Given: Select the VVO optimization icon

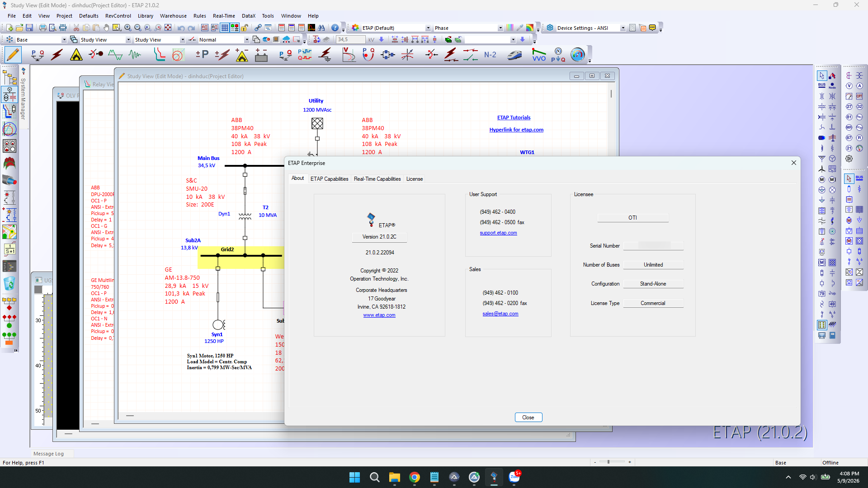Looking at the screenshot, I should click(x=539, y=55).
